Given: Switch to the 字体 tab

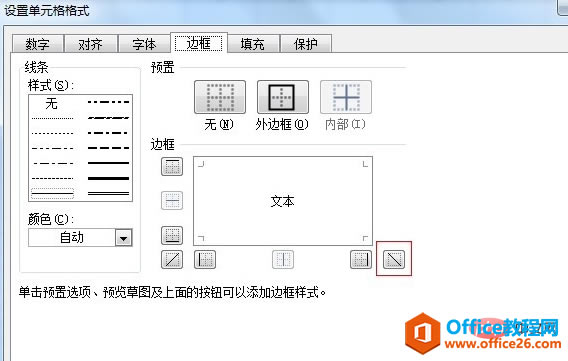Looking at the screenshot, I should (x=144, y=44).
